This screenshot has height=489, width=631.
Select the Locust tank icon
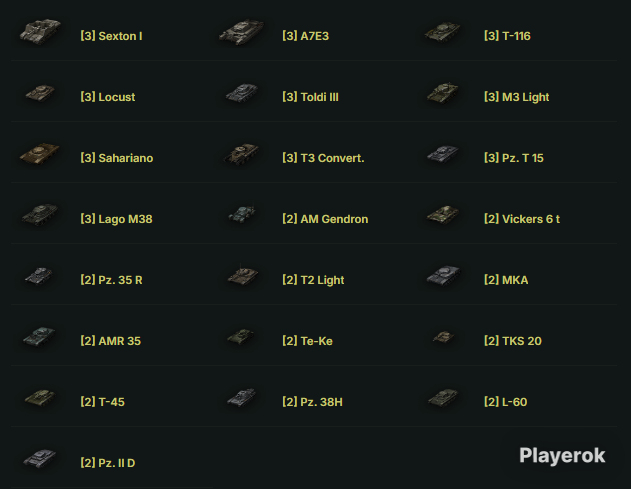pyautogui.click(x=40, y=93)
